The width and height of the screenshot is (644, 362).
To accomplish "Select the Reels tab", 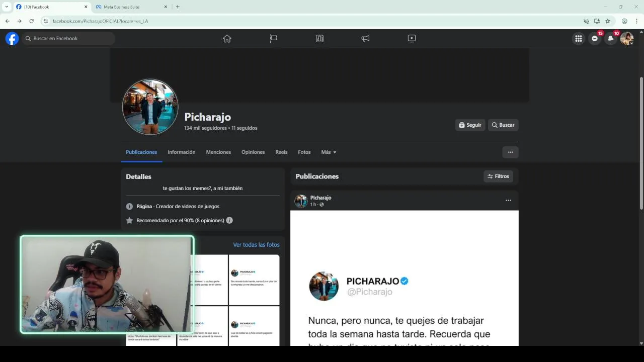I will [x=281, y=152].
